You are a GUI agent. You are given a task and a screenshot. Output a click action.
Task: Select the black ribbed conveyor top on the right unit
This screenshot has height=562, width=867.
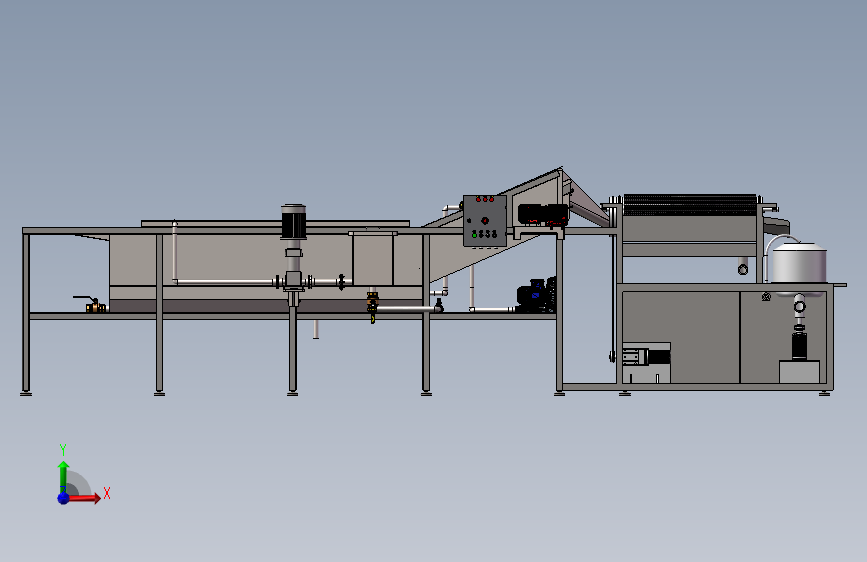[690, 204]
